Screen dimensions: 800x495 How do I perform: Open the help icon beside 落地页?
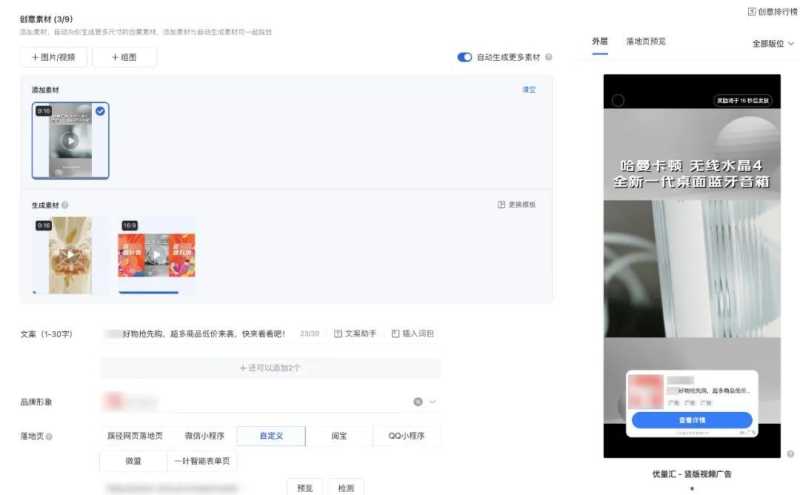pyautogui.click(x=49, y=436)
